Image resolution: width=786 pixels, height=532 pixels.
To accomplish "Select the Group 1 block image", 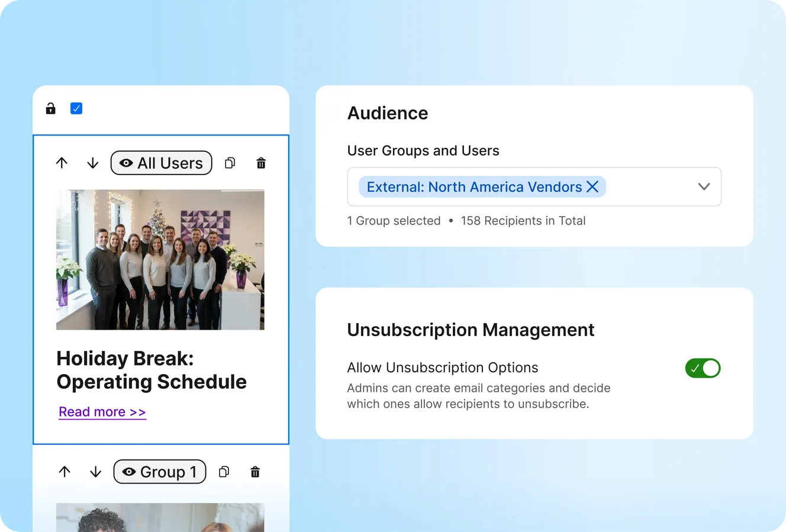I will (160, 517).
